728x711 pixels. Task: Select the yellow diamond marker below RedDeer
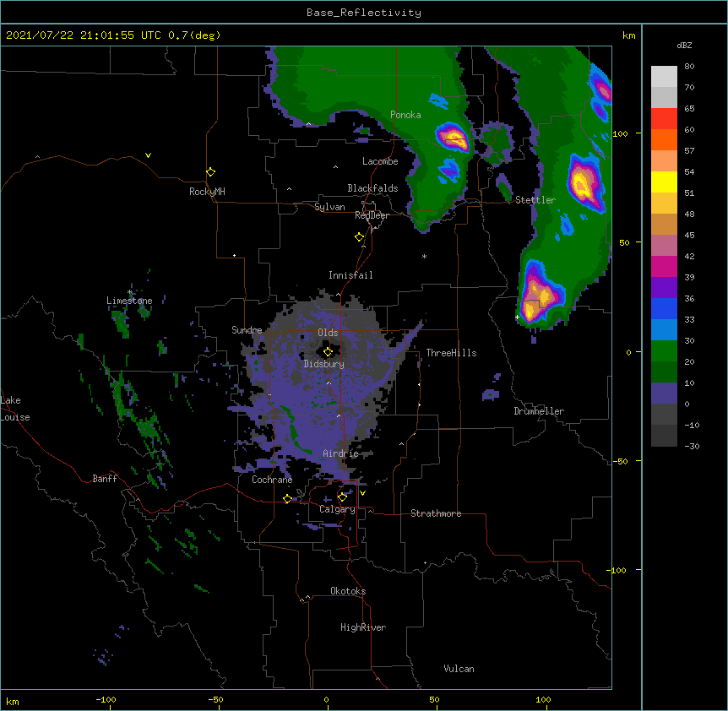click(360, 237)
